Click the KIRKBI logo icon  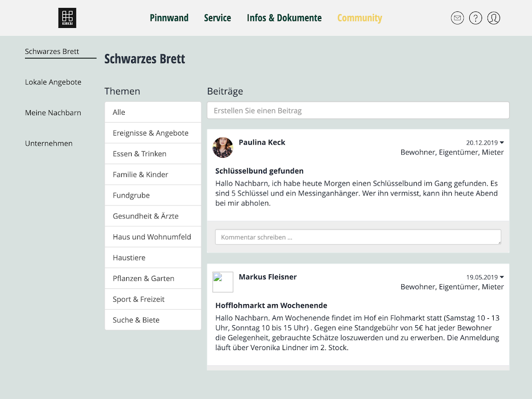point(67,18)
